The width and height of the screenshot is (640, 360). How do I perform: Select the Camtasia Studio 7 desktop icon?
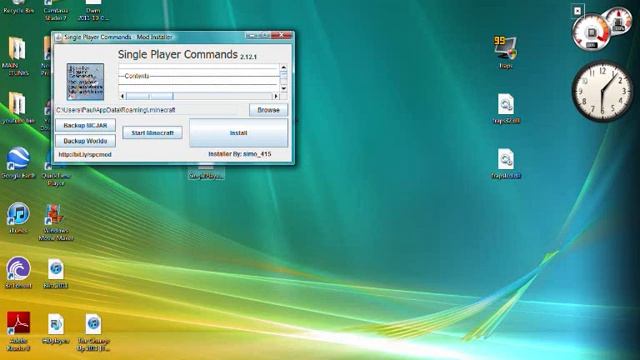click(56, 10)
